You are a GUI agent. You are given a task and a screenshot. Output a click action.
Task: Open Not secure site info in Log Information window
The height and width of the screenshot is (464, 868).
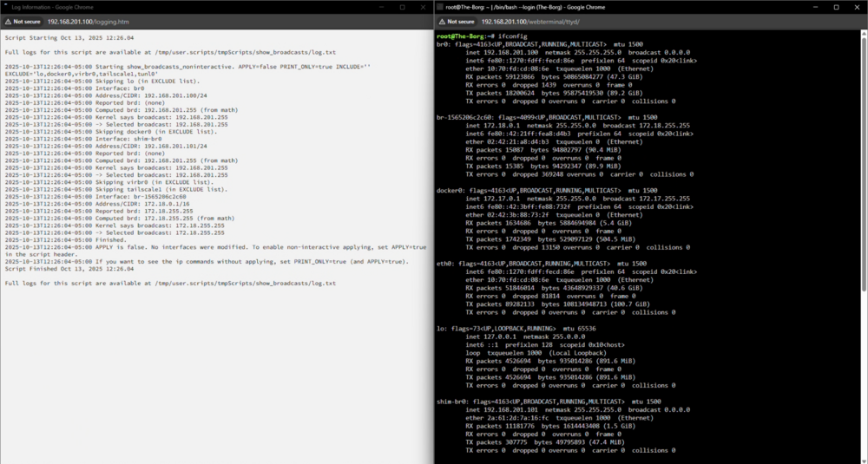point(23,22)
